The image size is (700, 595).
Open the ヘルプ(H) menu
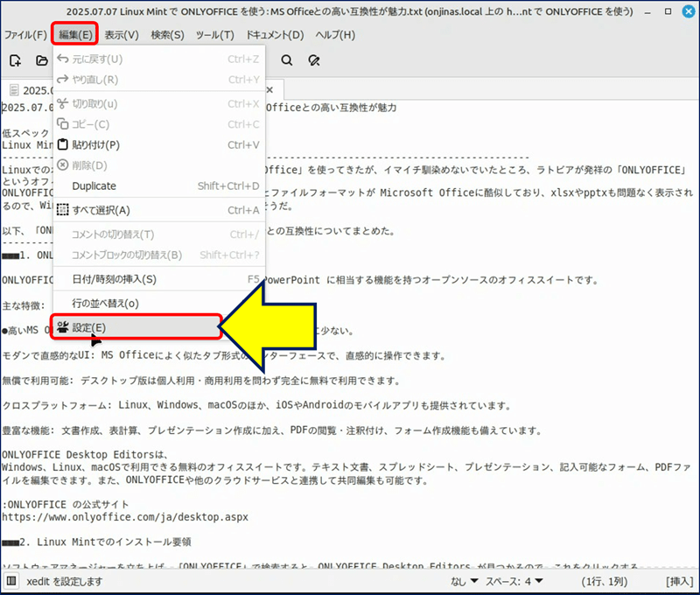click(x=335, y=35)
